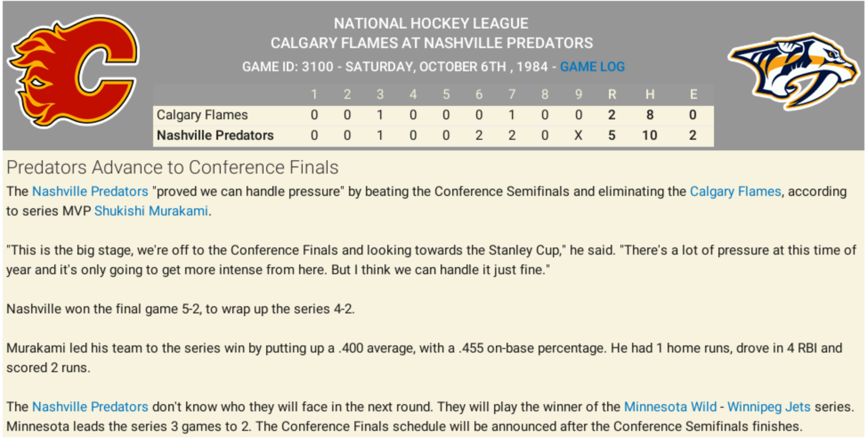The width and height of the screenshot is (868, 438).
Task: Visit the Minnesota Wild team link
Action: (670, 407)
